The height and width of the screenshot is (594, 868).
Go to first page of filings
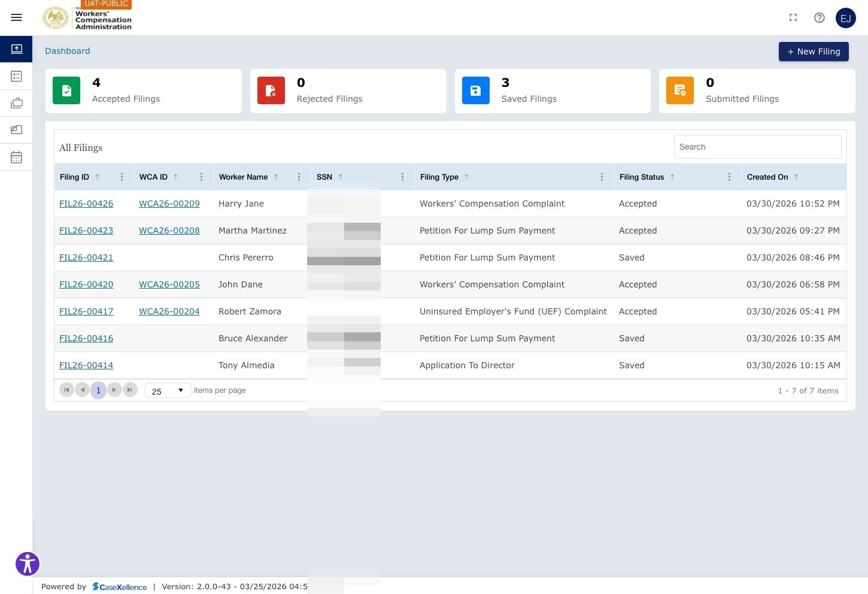tap(66, 390)
